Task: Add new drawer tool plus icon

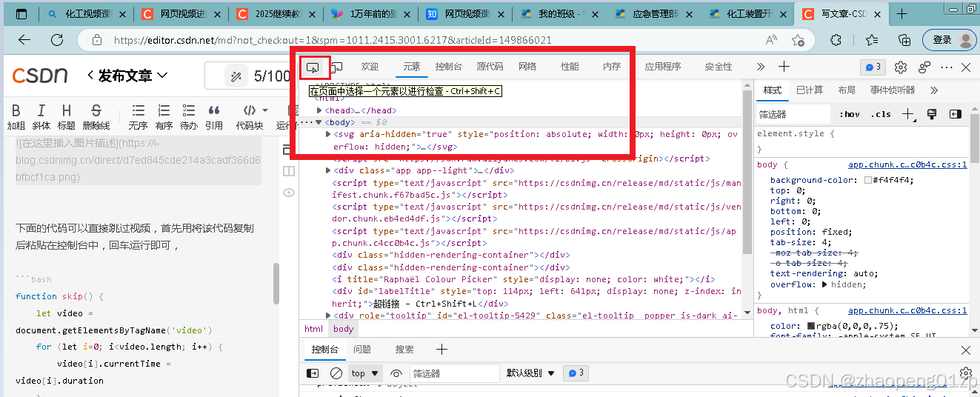Action: coord(441,350)
